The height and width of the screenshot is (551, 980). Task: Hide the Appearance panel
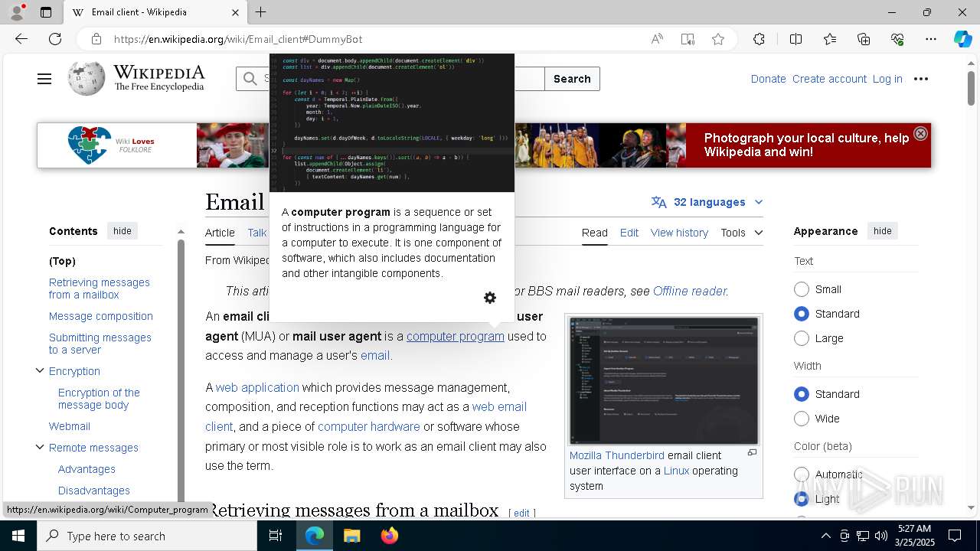tap(883, 231)
